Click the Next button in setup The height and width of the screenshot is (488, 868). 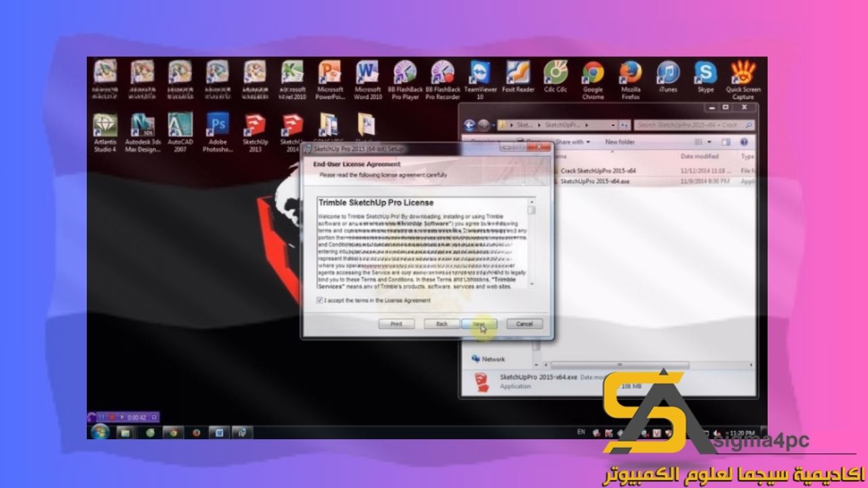[479, 324]
